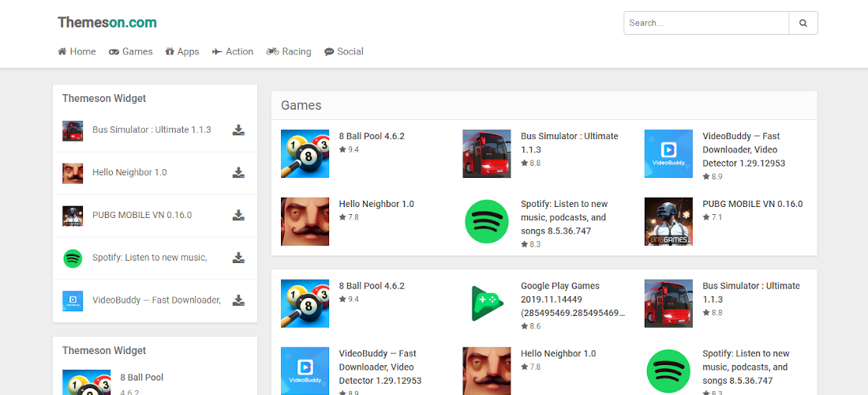This screenshot has height=395, width=868.
Task: Click the 8.6 rating under Google Play Games
Action: click(531, 326)
